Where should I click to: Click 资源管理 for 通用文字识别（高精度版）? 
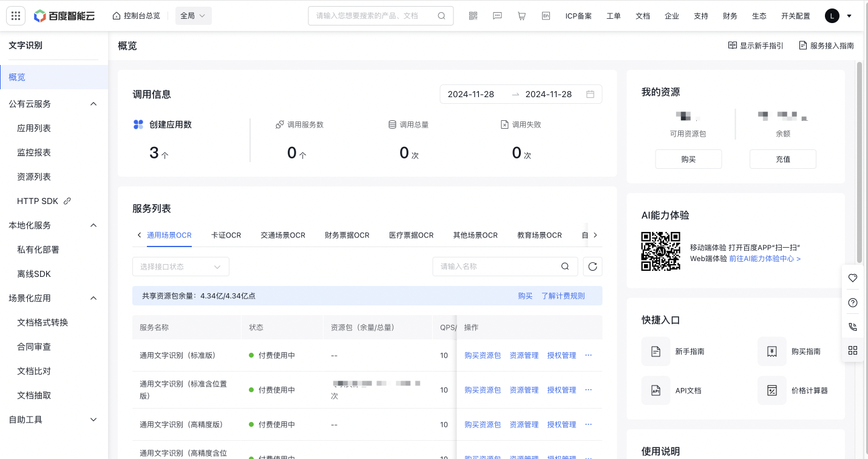[524, 424]
